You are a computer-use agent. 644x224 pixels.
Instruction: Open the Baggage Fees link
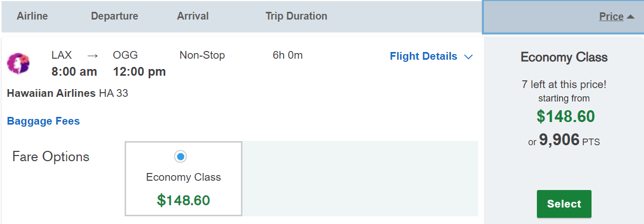43,121
